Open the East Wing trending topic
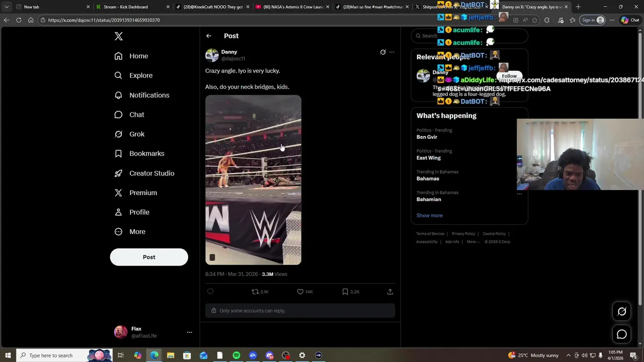 tap(429, 158)
